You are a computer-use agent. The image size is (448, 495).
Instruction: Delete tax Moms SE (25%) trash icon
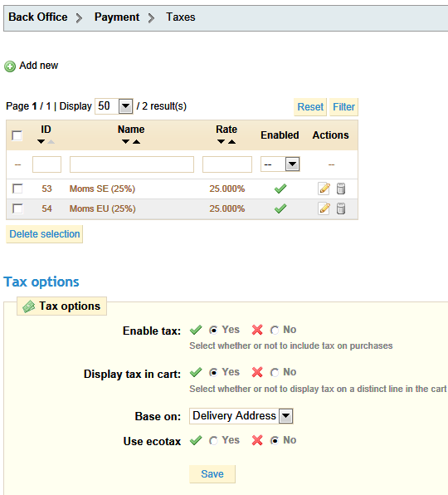pos(341,189)
